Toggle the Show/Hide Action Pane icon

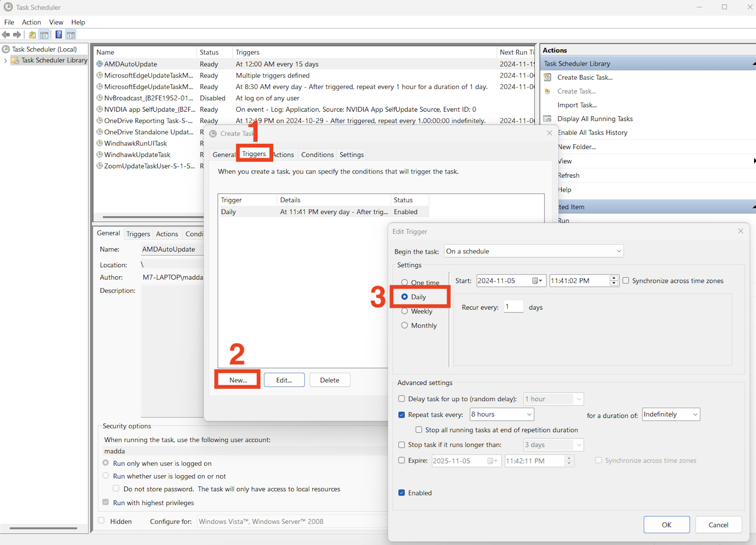[x=70, y=35]
